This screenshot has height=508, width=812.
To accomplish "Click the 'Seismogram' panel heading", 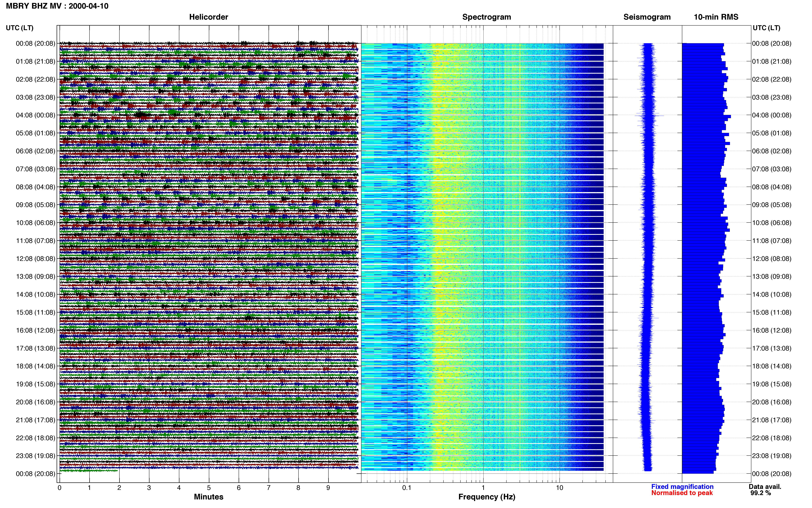I will pyautogui.click(x=647, y=17).
